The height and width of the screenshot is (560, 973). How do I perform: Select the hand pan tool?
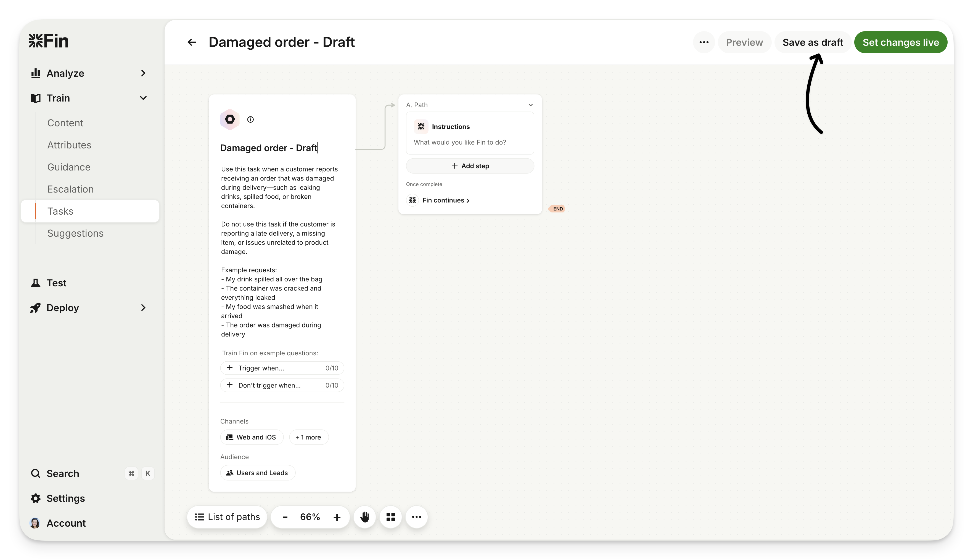tap(364, 517)
